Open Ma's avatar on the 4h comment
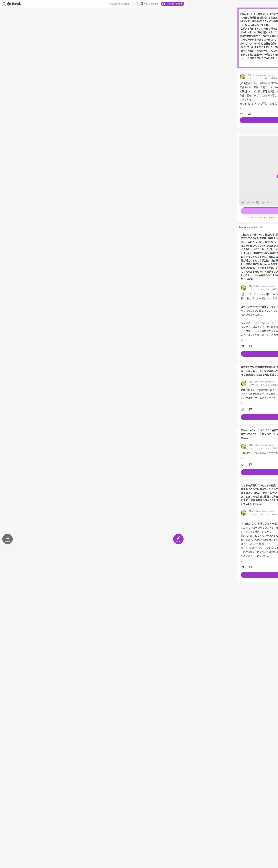Viewport: 278px width, 868px height. tap(244, 384)
